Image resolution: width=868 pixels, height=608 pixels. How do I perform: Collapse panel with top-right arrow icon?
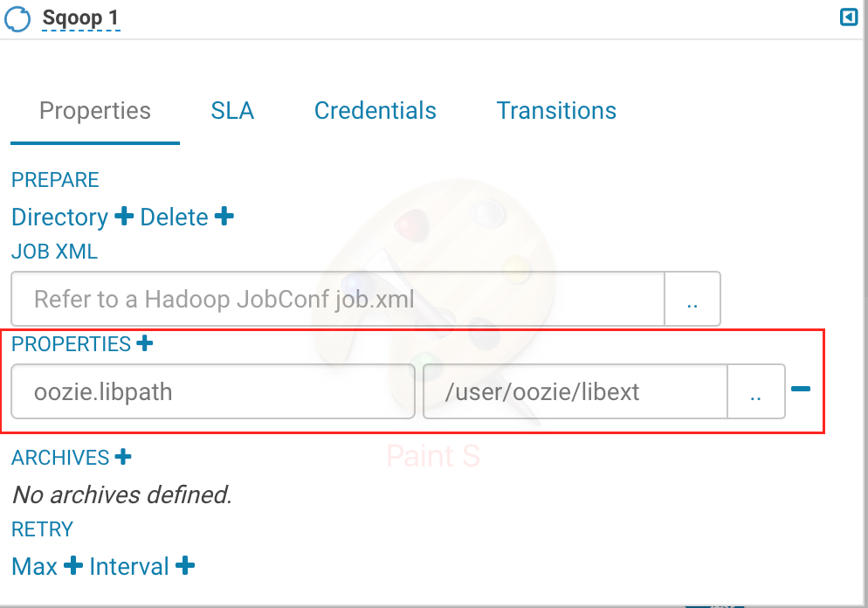point(848,17)
